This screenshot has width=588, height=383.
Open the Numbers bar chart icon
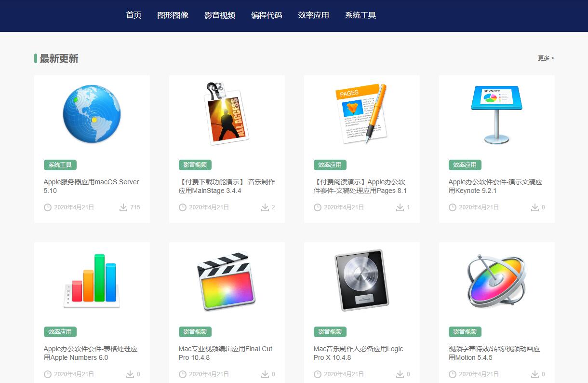(x=92, y=281)
